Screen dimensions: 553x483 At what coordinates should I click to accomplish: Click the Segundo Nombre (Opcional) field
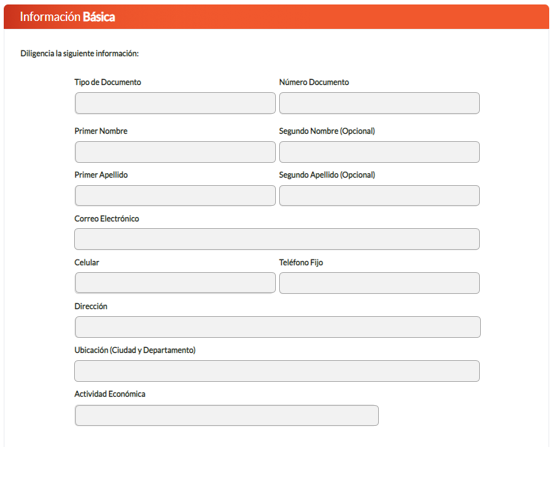[379, 152]
